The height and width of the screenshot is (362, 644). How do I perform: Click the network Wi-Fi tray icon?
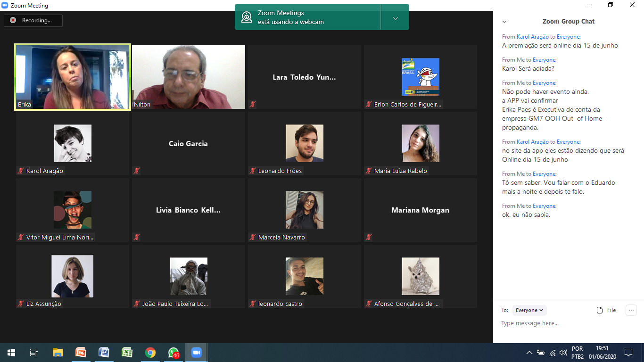click(552, 353)
